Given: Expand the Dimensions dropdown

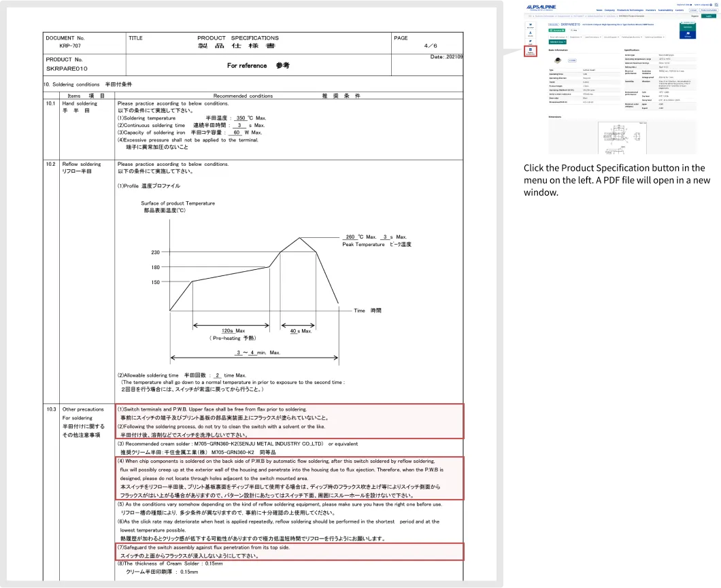Looking at the screenshot, I should coord(575,37).
